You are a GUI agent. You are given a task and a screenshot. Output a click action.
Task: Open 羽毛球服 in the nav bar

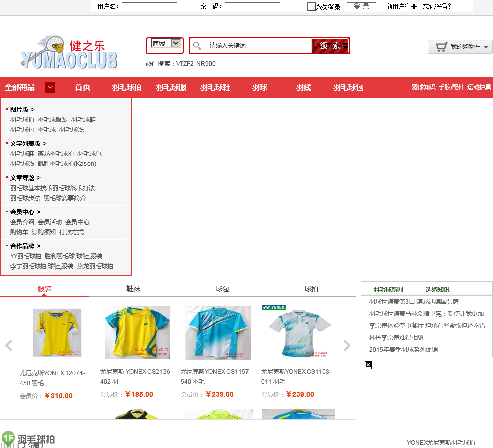(x=171, y=87)
